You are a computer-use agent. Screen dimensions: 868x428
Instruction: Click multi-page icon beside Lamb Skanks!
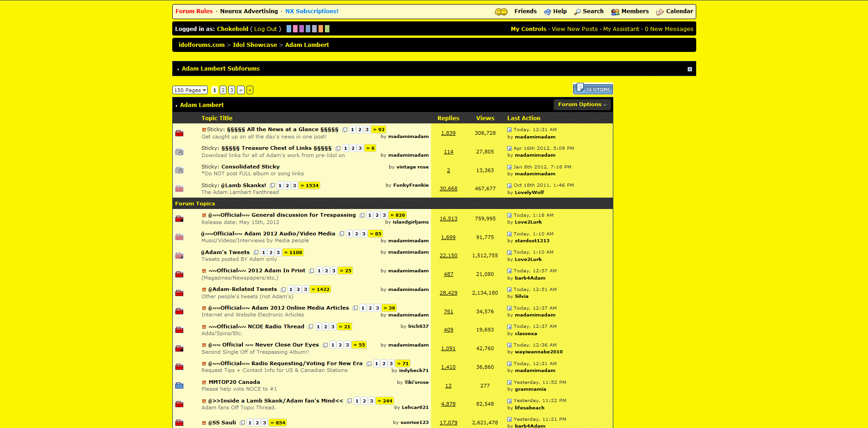pos(272,186)
